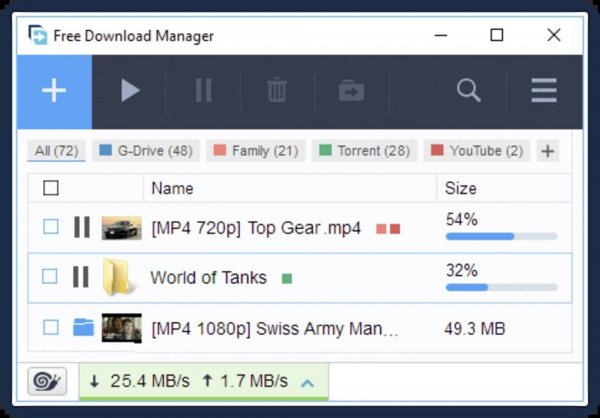600x418 pixels.
Task: Check the Top Gear.mp4 row checkbox
Action: (x=51, y=227)
